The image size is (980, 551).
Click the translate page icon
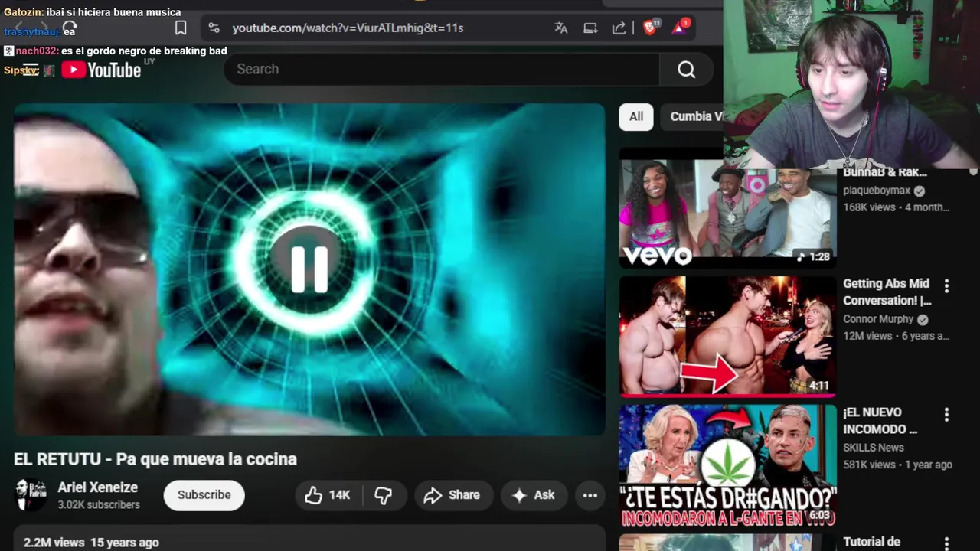[x=561, y=28]
